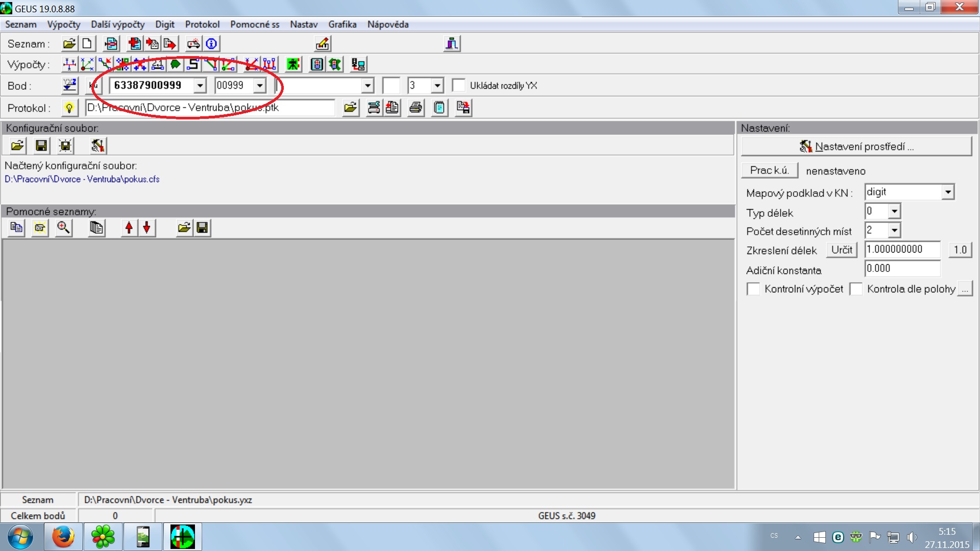Click the new blank list icon

click(x=87, y=44)
